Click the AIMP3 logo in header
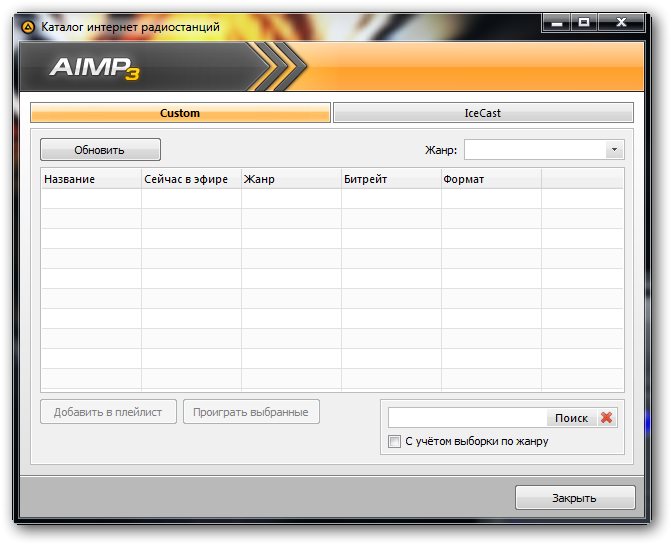672x545 pixels. coord(97,69)
